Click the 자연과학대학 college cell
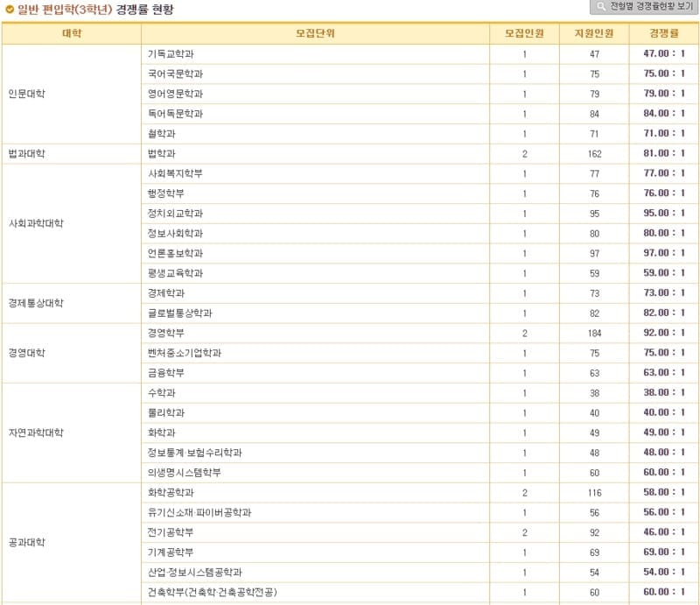 pyautogui.click(x=72, y=433)
